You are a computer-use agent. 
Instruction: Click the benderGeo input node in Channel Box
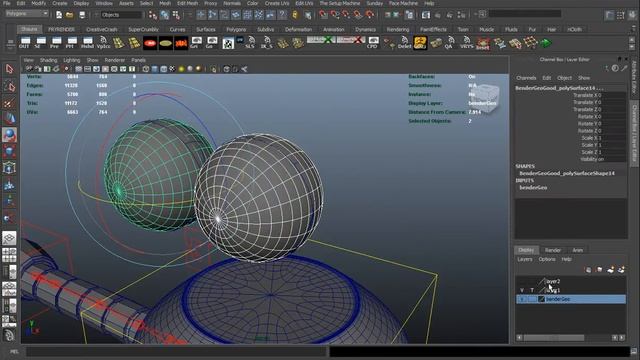click(x=533, y=188)
